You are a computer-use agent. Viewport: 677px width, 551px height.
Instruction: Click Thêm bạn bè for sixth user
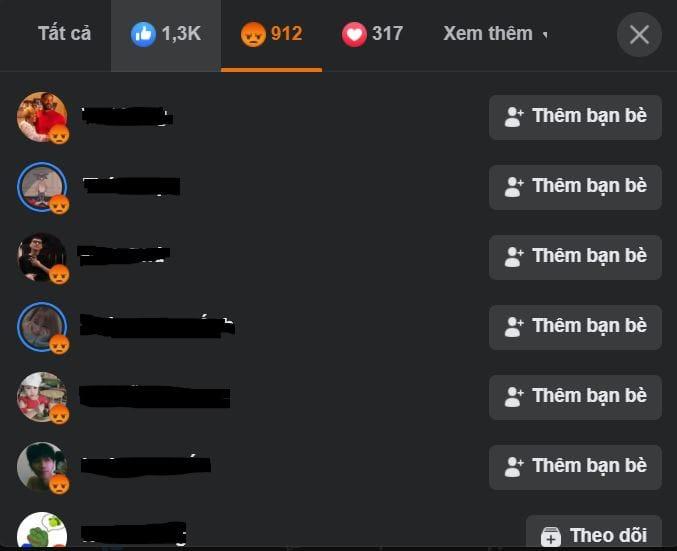click(575, 467)
